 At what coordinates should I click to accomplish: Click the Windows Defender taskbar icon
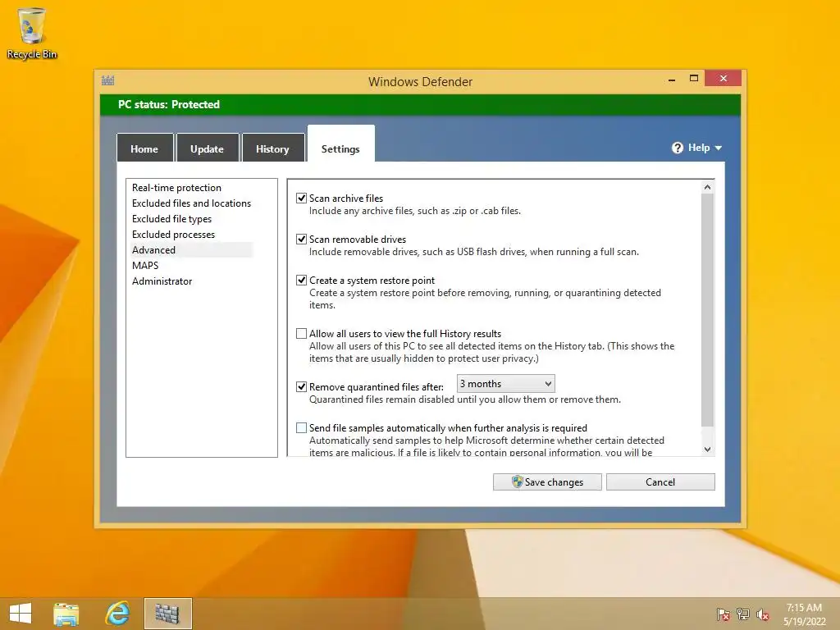(x=167, y=614)
